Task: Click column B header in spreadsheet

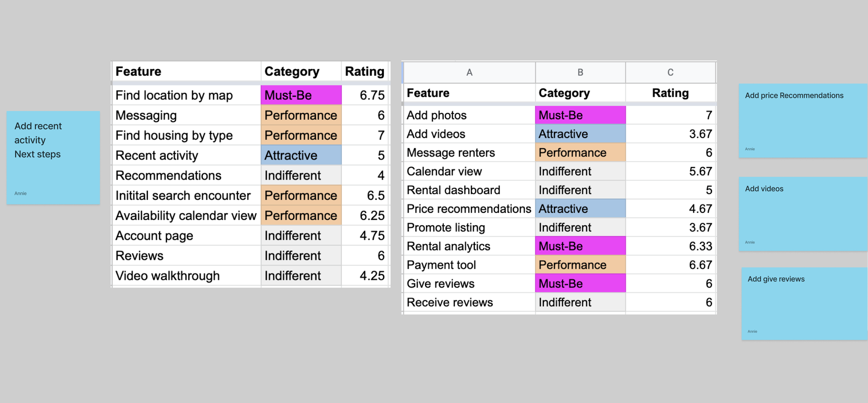Action: [580, 72]
